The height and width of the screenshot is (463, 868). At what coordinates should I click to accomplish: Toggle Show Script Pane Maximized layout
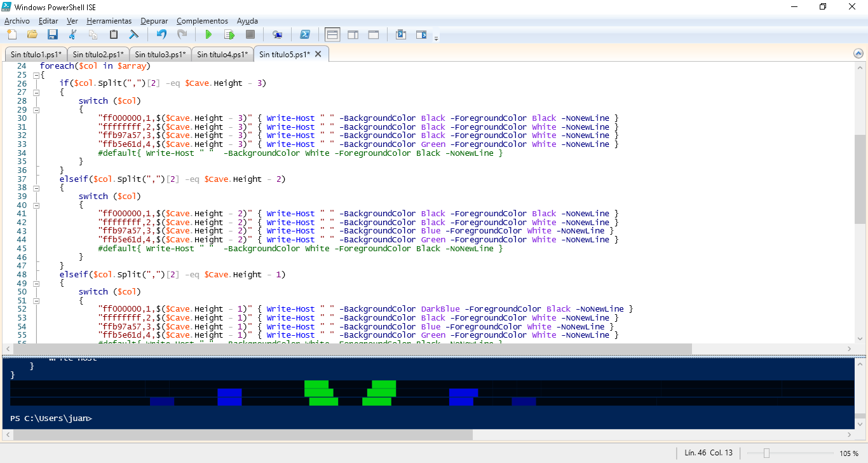(373, 34)
